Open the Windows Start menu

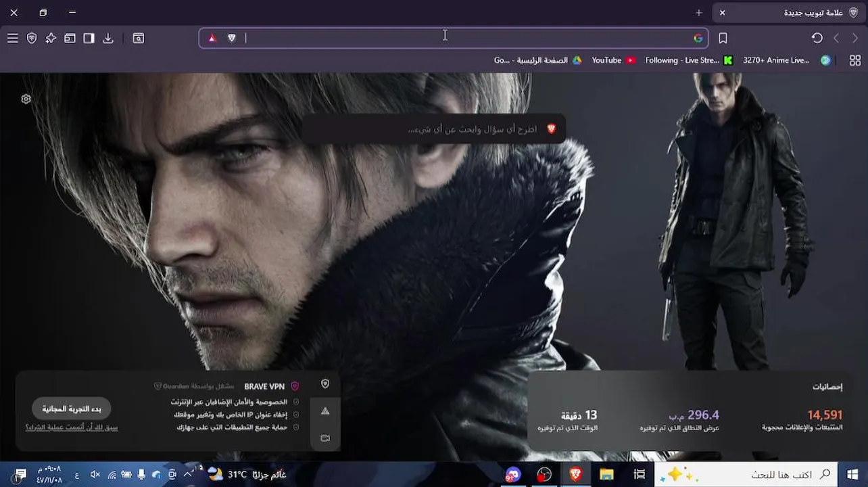[x=852, y=474]
